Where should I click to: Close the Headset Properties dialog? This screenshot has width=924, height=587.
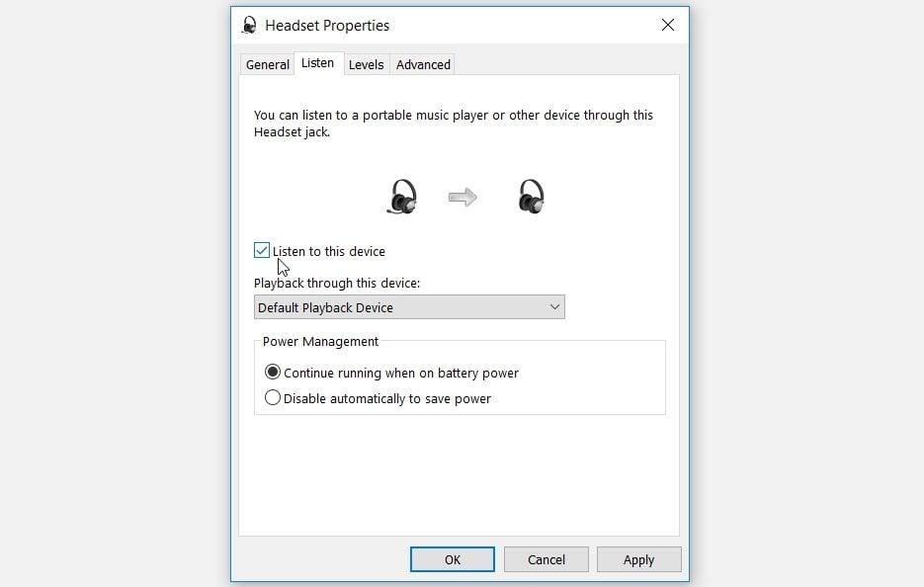(x=668, y=25)
